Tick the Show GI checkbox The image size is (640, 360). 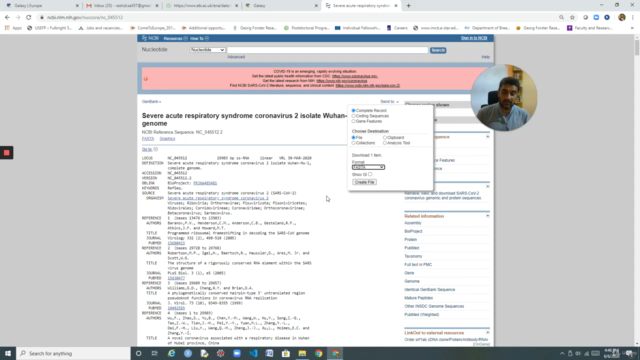click(x=370, y=174)
